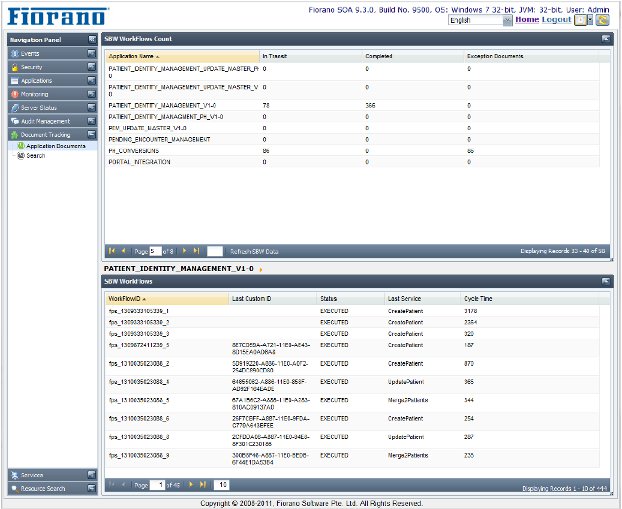Click page number field in upper grid pager

(155, 251)
